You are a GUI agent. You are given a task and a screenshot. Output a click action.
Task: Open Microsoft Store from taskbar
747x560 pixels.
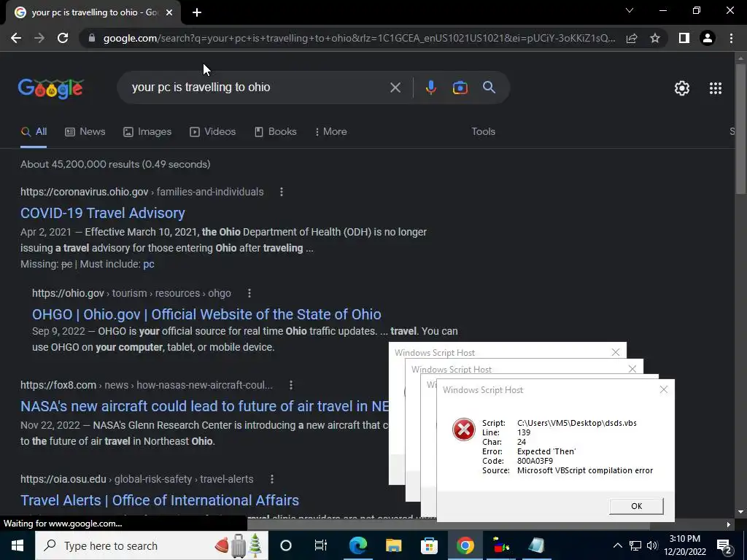[429, 545]
